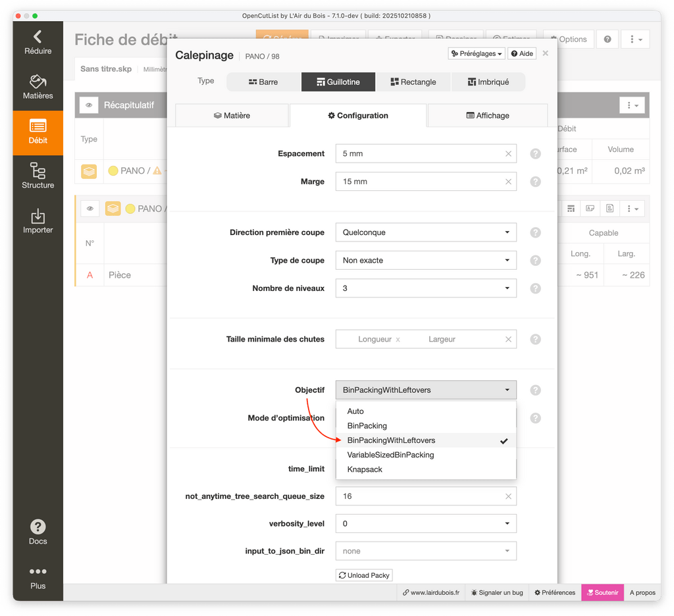Clear the Marge field value
674x616 pixels.
click(508, 182)
